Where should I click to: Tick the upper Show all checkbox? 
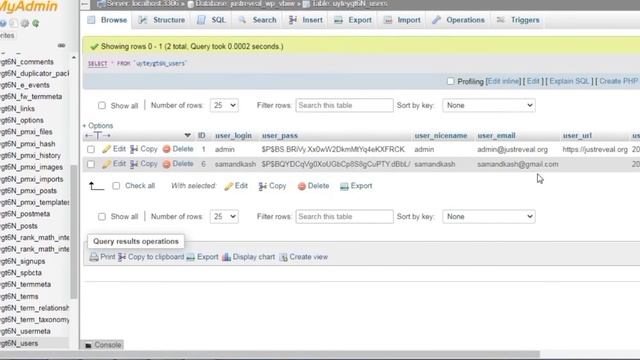(x=102, y=105)
